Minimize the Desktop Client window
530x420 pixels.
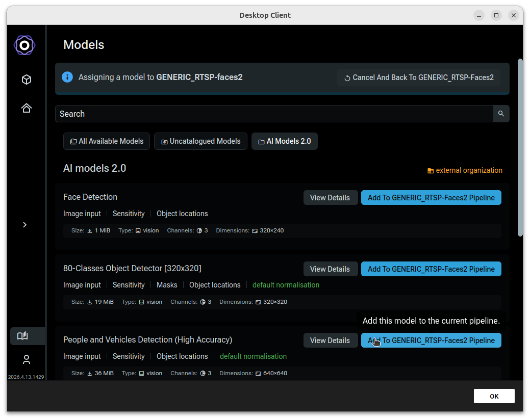[x=479, y=15]
